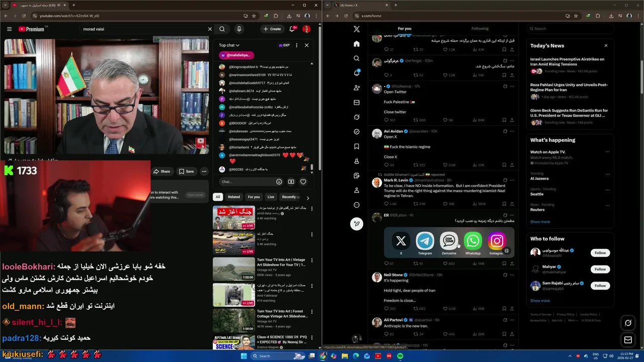Open X Notifications bell in sidebar
Viewport: 644px width, 362px height.
pos(357,73)
